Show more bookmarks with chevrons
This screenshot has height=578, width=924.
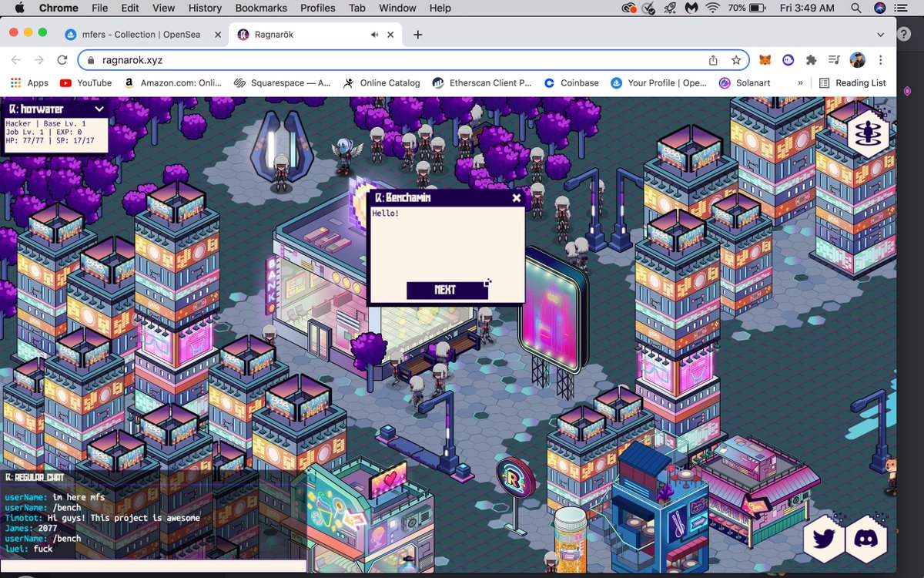pos(800,82)
